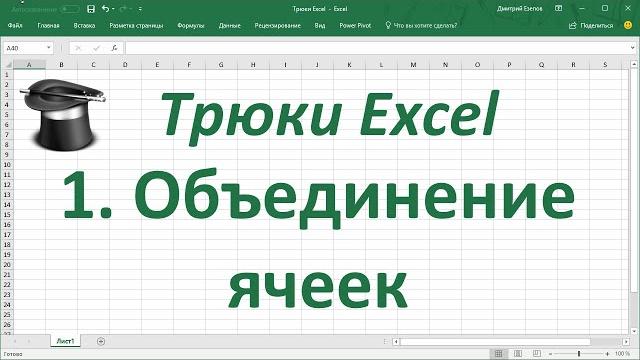Open the Данные tab
Viewport: 640px width, 360px height.
pyautogui.click(x=229, y=25)
